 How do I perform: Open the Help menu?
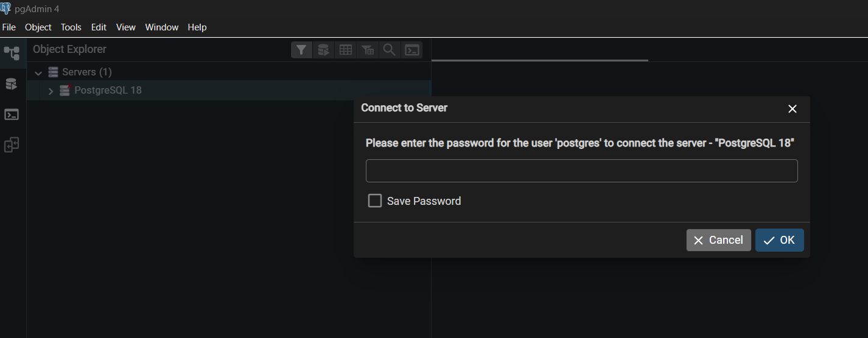point(197,27)
